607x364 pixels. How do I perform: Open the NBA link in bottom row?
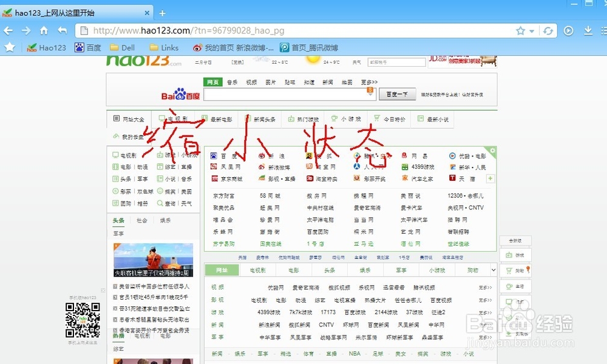[354, 354]
